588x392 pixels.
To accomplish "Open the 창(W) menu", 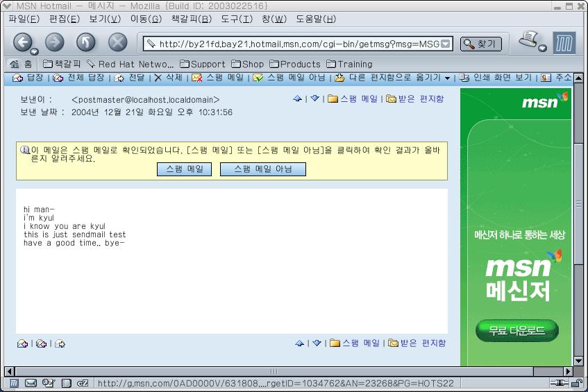I will pyautogui.click(x=274, y=19).
